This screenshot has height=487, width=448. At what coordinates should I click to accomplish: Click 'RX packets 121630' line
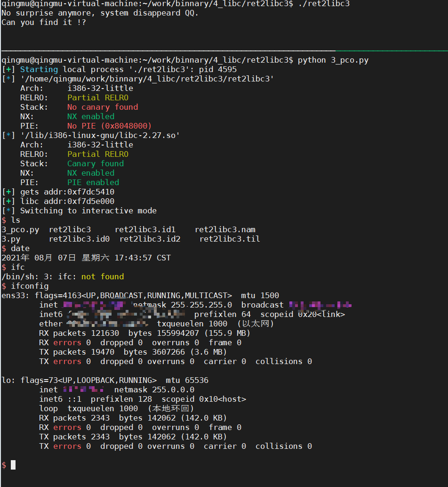coord(144,333)
